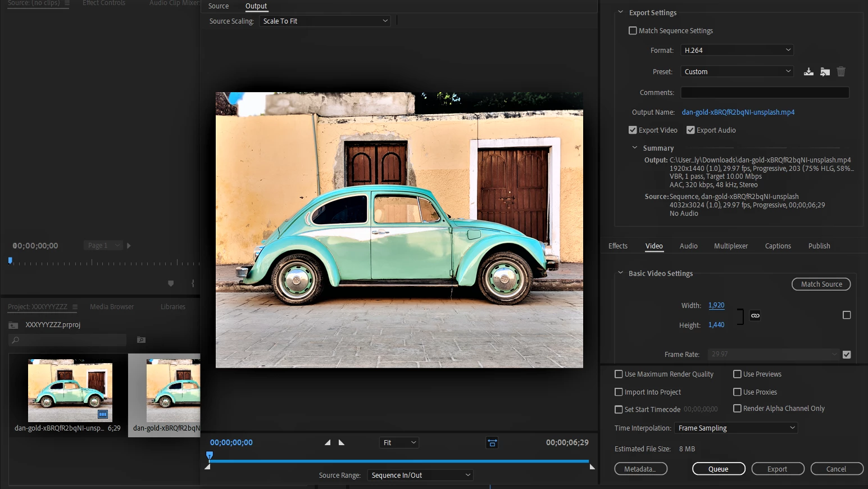The height and width of the screenshot is (489, 868).
Task: Click the new bin icon in Project panel
Action: click(141, 340)
